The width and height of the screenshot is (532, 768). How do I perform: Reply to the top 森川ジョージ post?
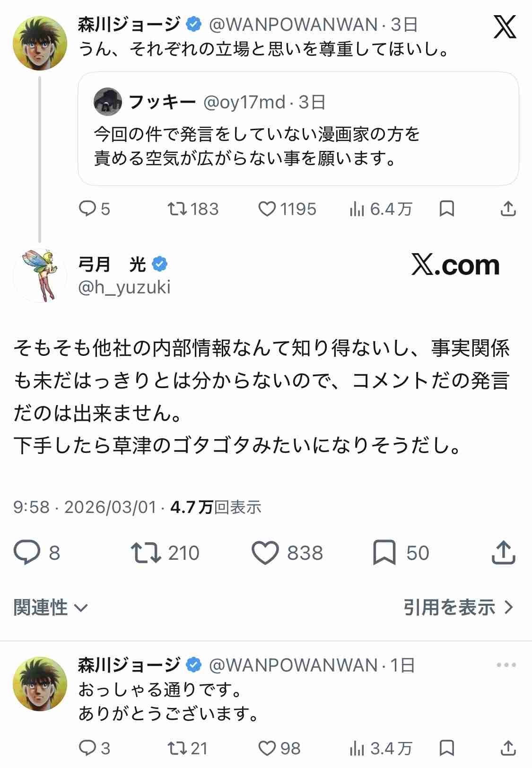[87, 209]
